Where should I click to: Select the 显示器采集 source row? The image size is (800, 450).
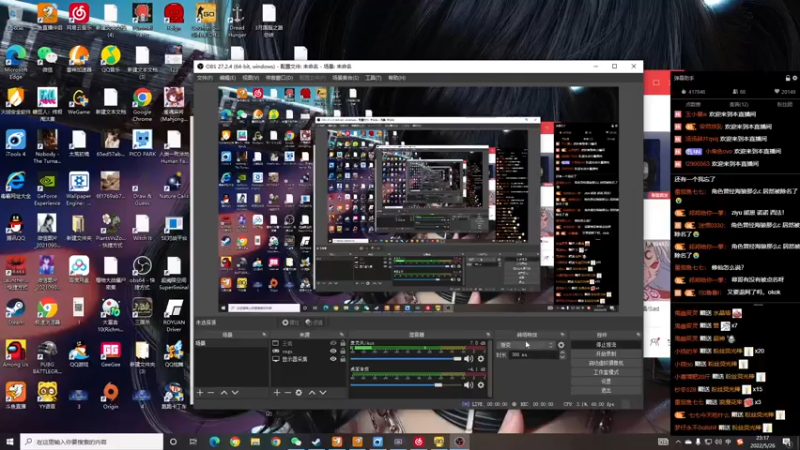pos(309,359)
